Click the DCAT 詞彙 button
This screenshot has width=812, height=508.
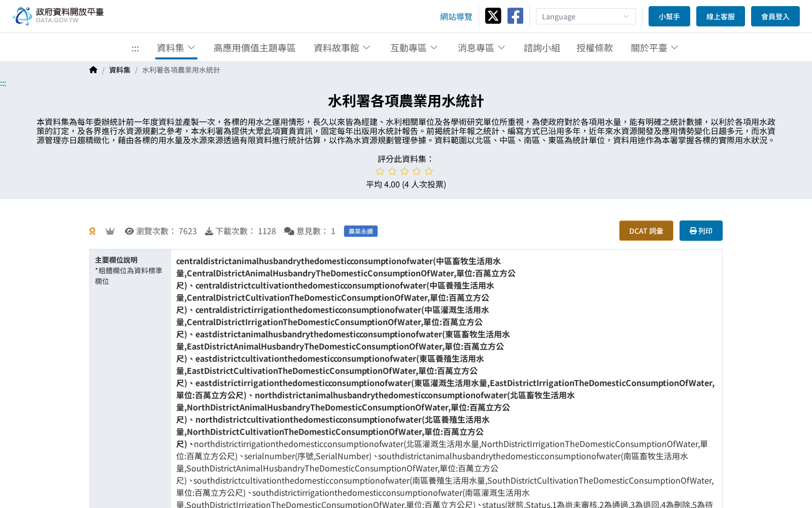click(646, 231)
